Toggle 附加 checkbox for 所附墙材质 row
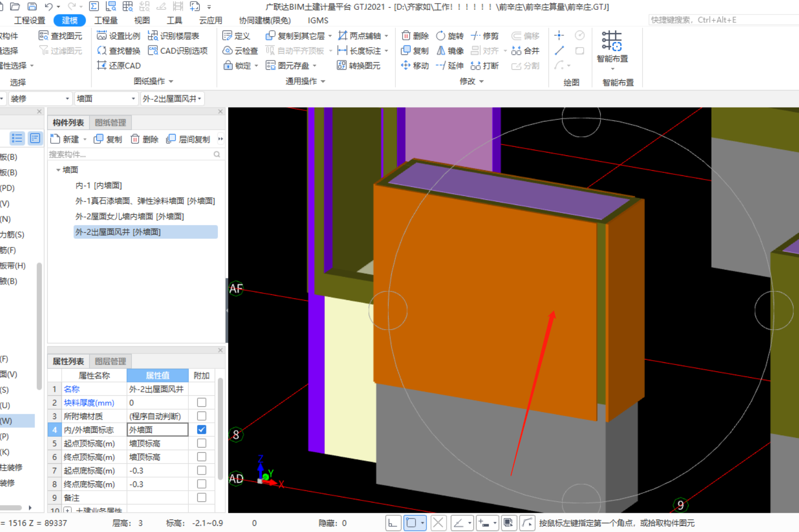The height and width of the screenshot is (532, 799). [202, 416]
